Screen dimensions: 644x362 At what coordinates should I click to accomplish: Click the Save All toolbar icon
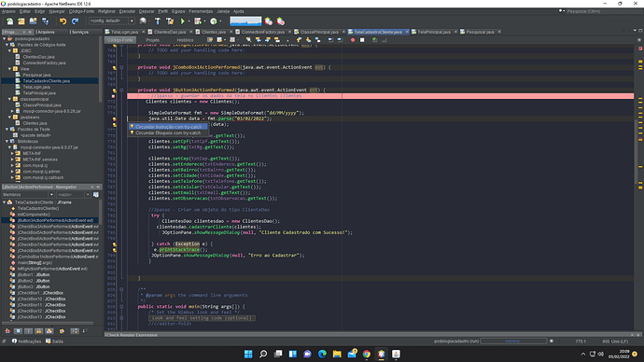(45, 21)
